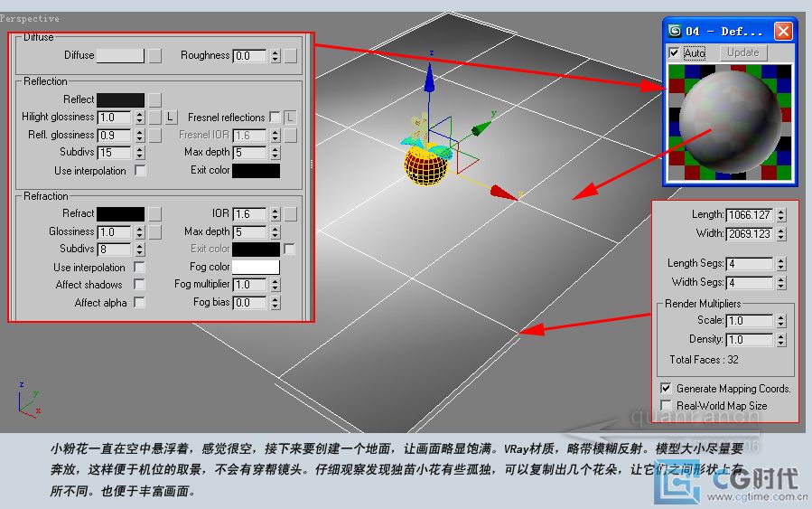812x509 pixels.
Task: Click the Render Multipliers Scale field
Action: 749,321
